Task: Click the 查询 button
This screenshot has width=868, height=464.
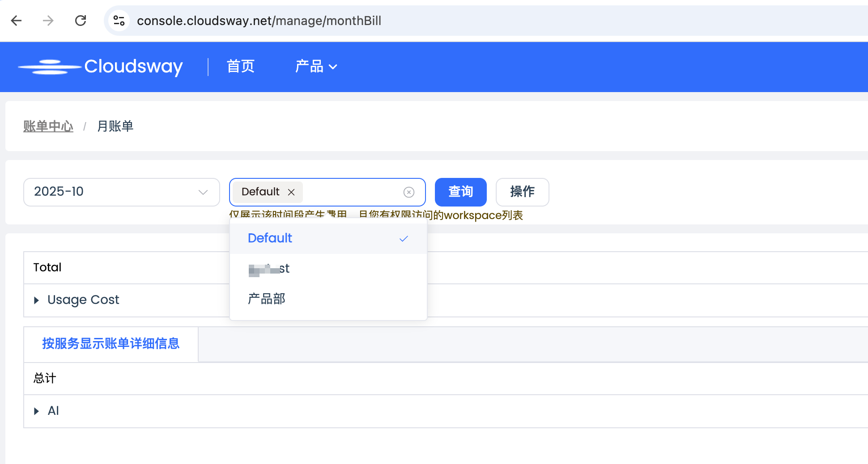Action: pos(460,192)
